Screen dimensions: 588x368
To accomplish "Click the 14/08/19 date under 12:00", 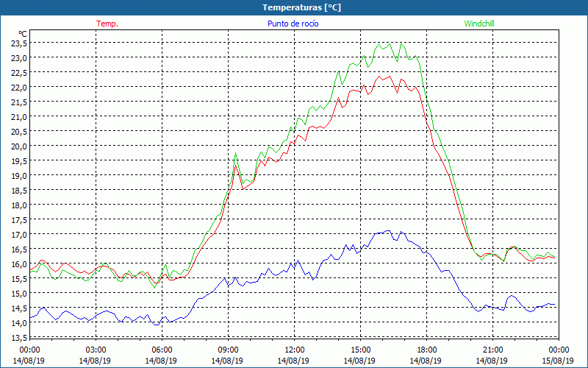I will (x=293, y=361).
